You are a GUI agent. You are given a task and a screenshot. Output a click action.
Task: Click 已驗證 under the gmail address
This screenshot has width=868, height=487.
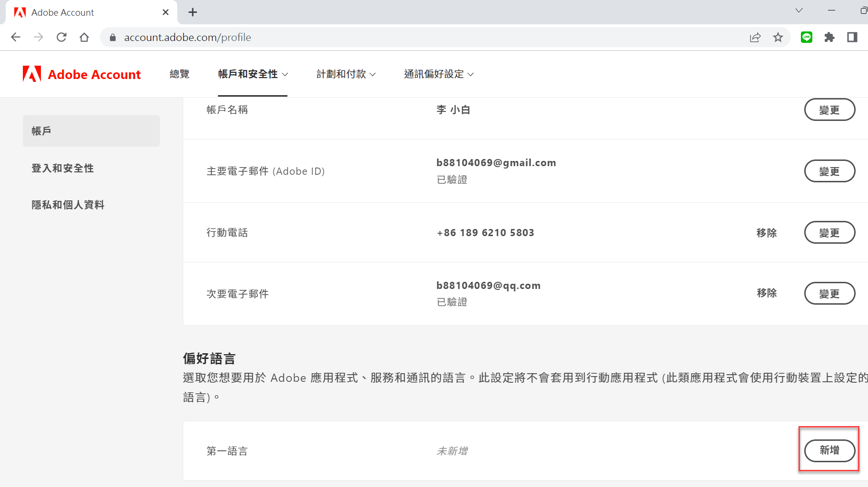click(452, 180)
